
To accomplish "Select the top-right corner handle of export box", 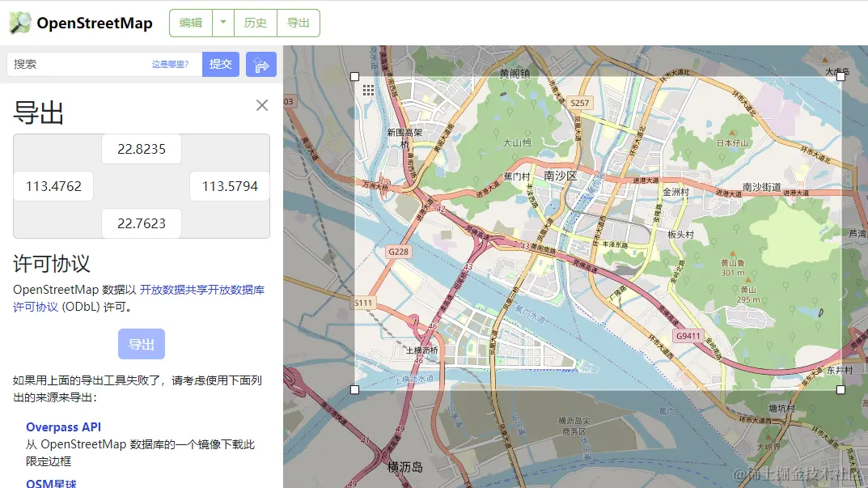I will coord(840,76).
